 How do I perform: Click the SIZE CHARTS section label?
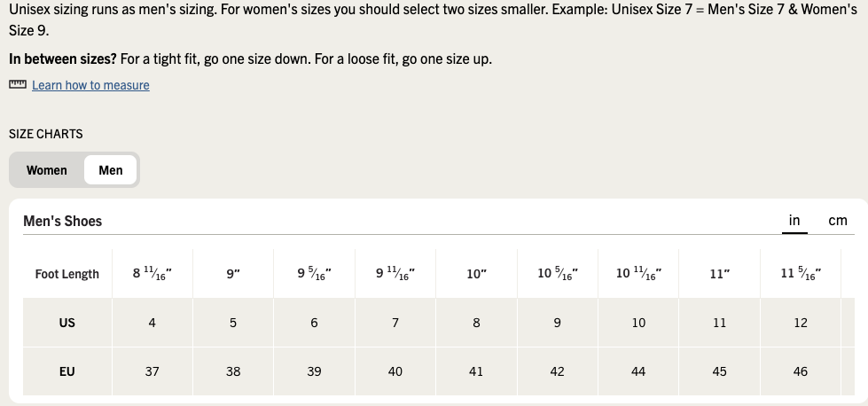[46, 134]
